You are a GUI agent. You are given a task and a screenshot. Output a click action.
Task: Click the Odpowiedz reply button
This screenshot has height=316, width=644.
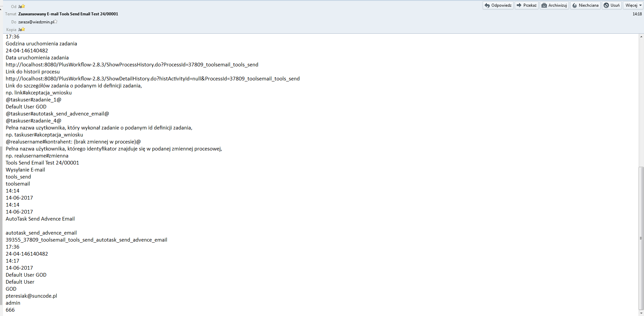tap(498, 5)
